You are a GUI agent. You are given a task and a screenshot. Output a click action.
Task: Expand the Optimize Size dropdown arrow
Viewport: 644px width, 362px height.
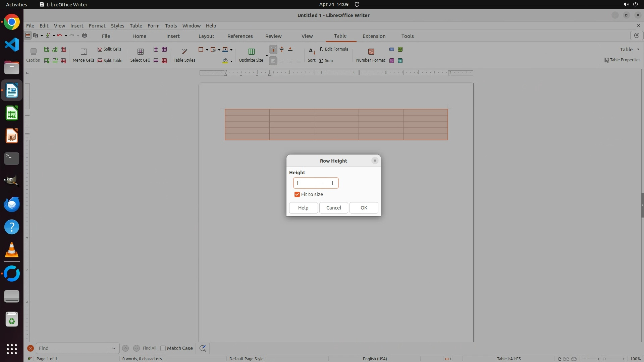(x=267, y=56)
